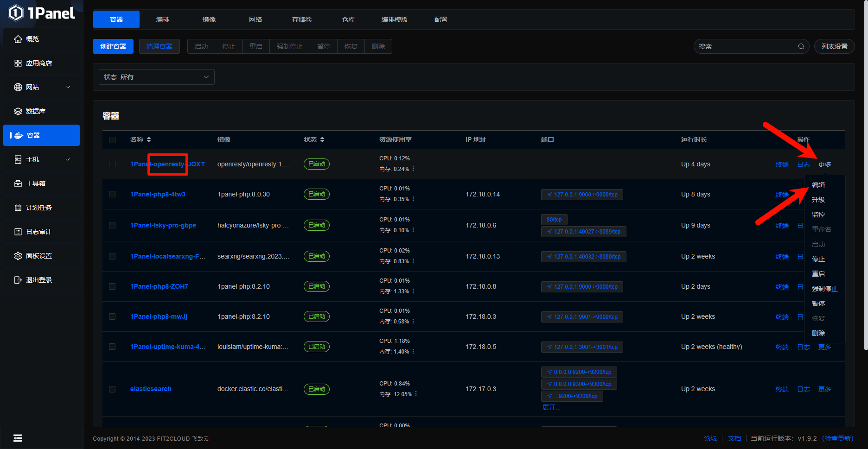Open memory details dots for 1Panel-php8-mwJj row
Image resolution: width=868 pixels, height=449 pixels.
pyautogui.click(x=413, y=322)
